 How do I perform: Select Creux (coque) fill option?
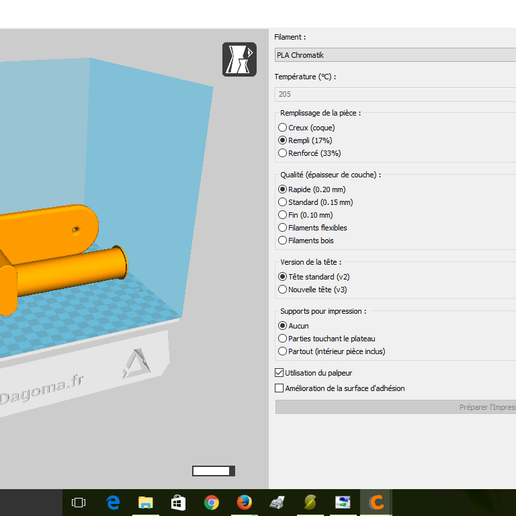(x=306, y=128)
